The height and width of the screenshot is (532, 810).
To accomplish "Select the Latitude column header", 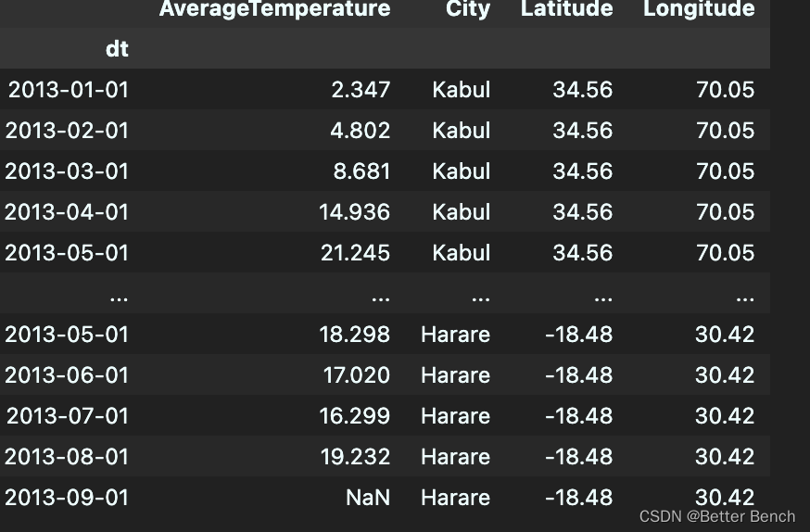I will [x=566, y=8].
